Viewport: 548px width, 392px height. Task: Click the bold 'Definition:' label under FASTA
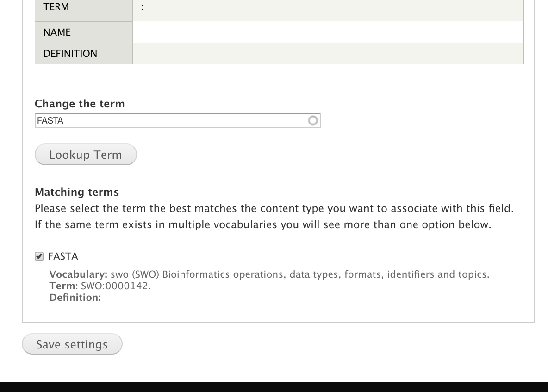point(75,298)
